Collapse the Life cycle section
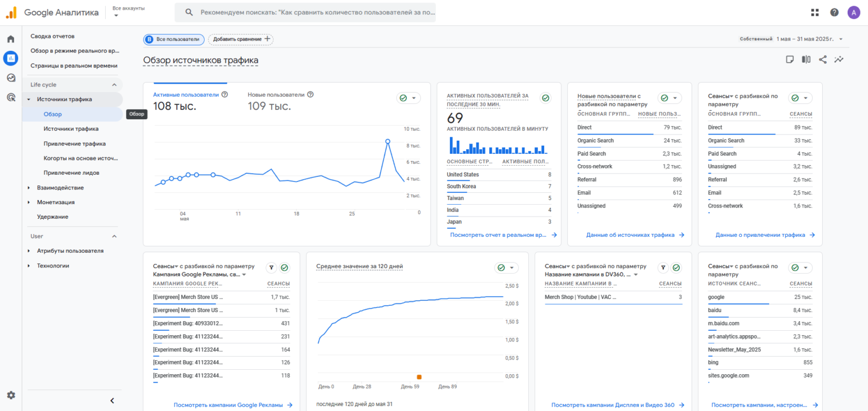The image size is (868, 411). pyautogui.click(x=114, y=85)
